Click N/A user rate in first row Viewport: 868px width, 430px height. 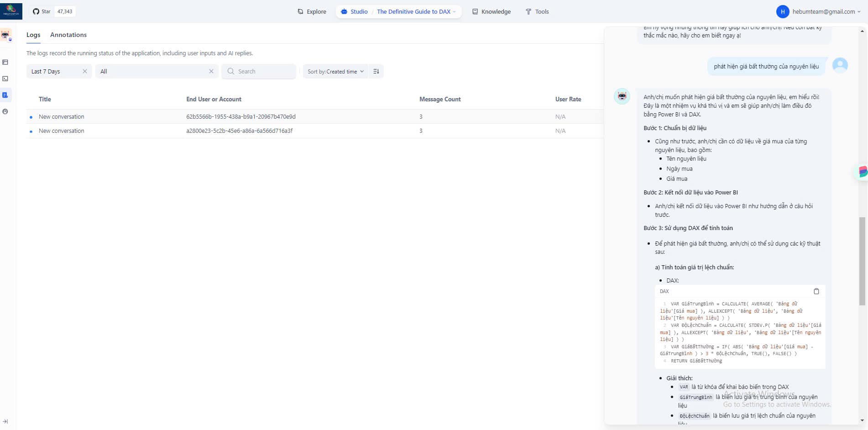(x=560, y=116)
